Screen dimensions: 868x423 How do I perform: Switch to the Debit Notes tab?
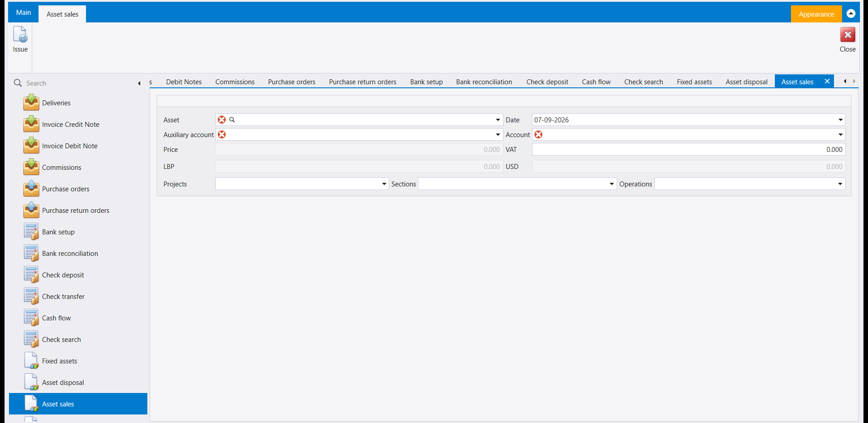[x=184, y=82]
